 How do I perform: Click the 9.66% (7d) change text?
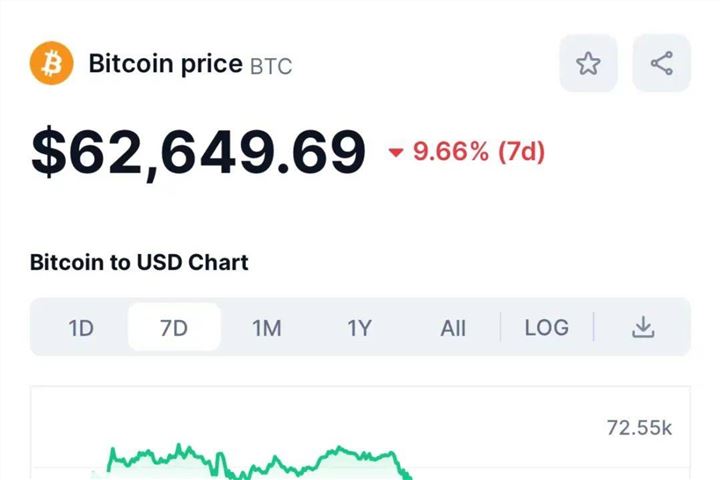point(479,152)
